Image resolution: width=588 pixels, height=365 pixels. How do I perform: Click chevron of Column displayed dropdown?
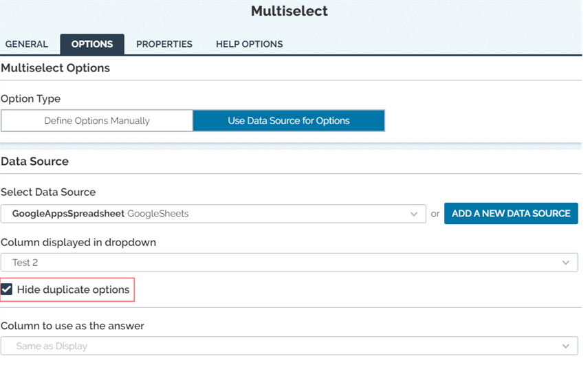tap(565, 263)
